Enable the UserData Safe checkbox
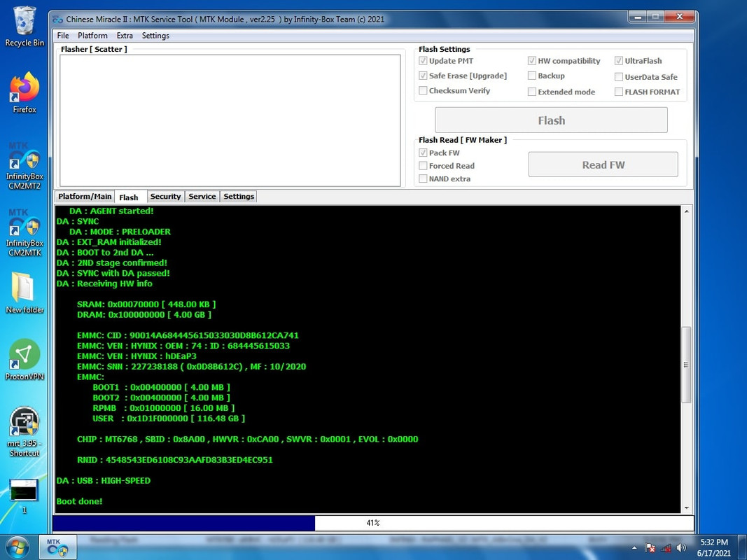The height and width of the screenshot is (560, 747). pos(619,77)
